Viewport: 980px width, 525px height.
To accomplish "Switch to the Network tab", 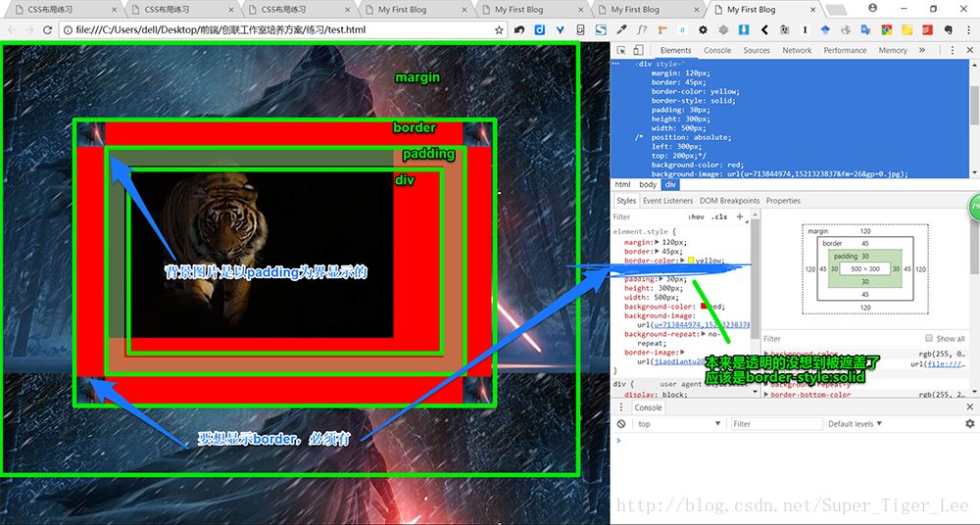I will [x=797, y=51].
